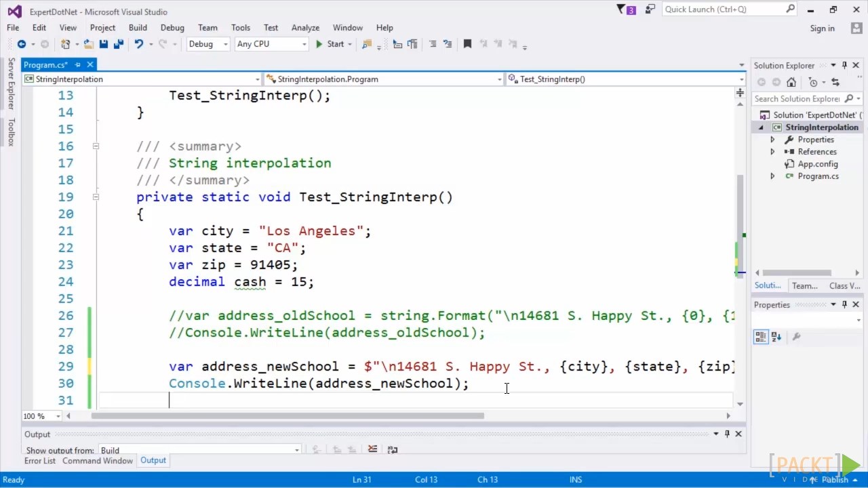Open the Debug solution configuration dropdown
Viewport: 868px width, 488px height.
[208, 44]
